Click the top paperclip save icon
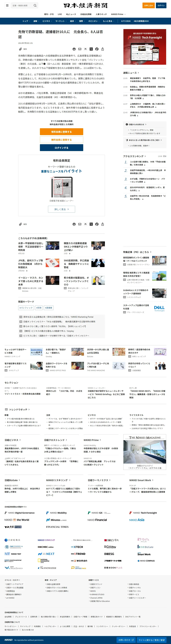The image size is (171, 644). (x=21, y=49)
